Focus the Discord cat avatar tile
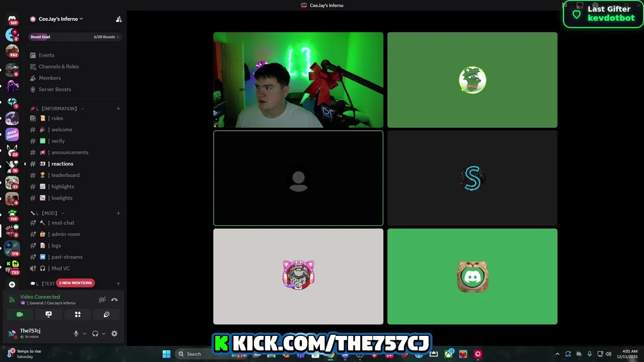Screen dimensions: 644x362 472,277
